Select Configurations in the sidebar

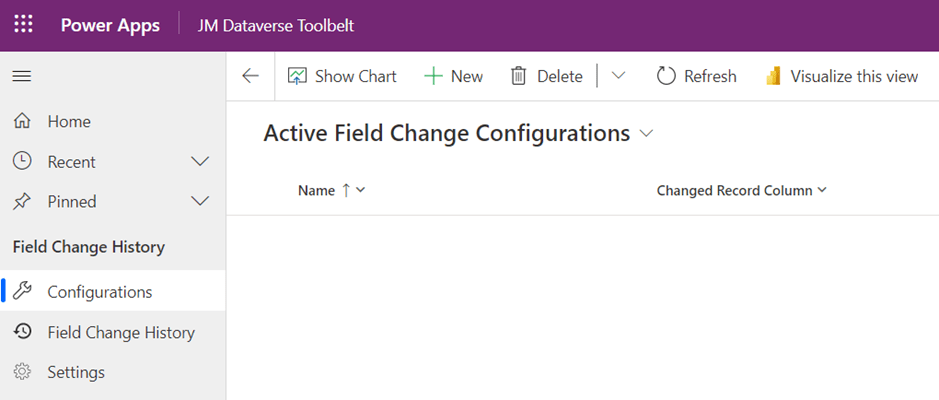coord(99,292)
